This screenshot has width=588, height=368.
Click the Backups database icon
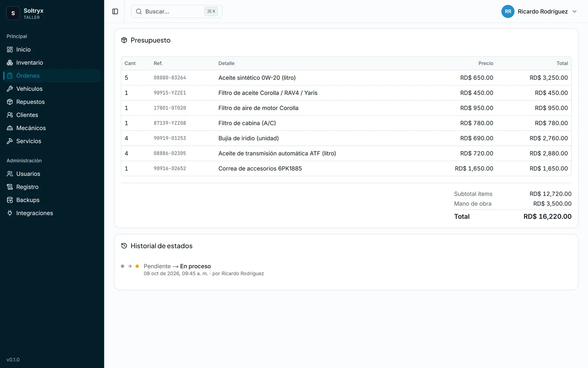[x=10, y=200]
